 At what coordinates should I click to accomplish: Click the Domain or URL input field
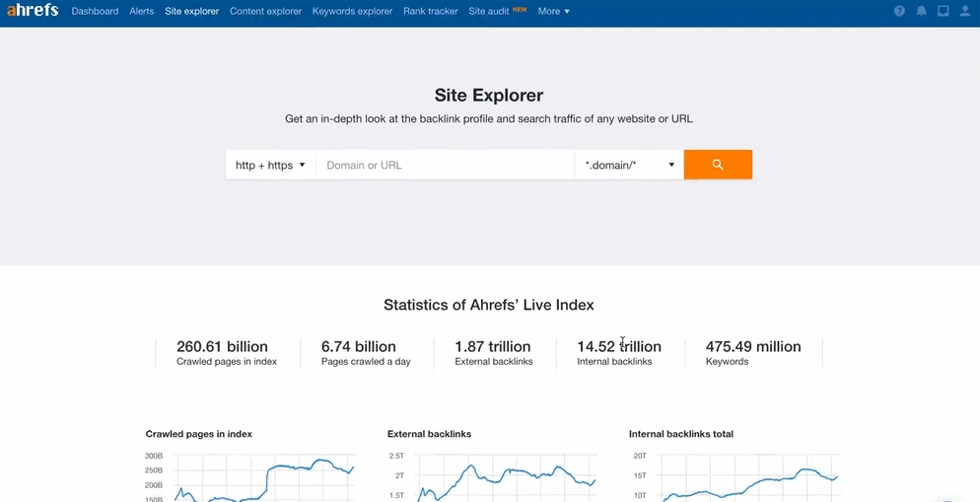coord(445,165)
